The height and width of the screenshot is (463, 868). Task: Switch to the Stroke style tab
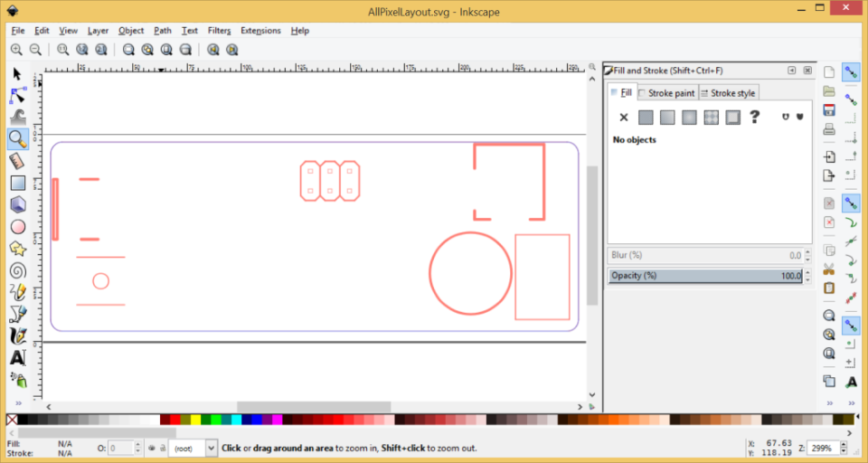(728, 93)
